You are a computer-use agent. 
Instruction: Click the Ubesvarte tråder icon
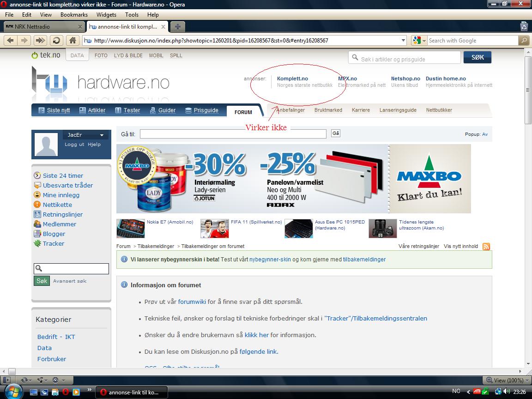click(37, 185)
